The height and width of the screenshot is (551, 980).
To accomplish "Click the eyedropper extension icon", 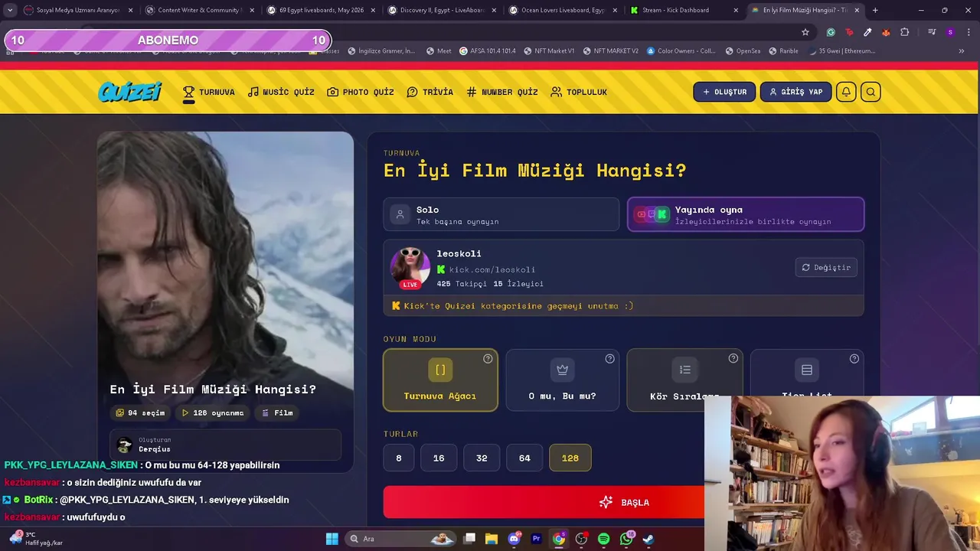I will [867, 32].
